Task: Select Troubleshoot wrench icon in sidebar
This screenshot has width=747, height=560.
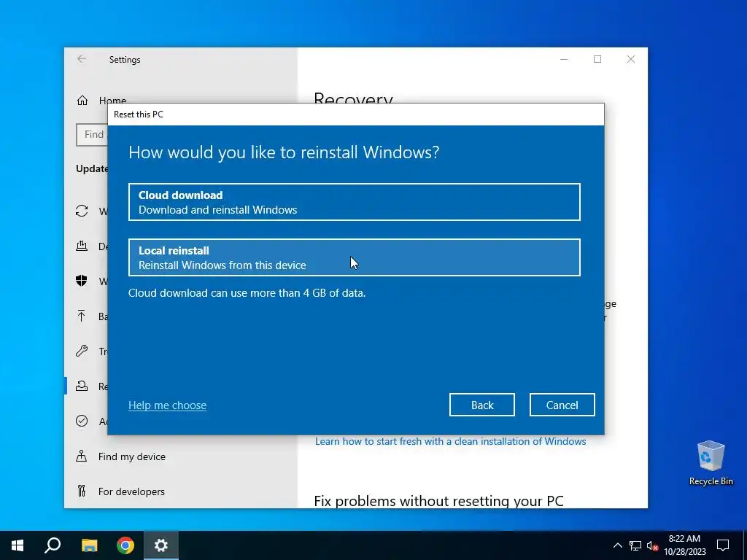Action: 82,351
